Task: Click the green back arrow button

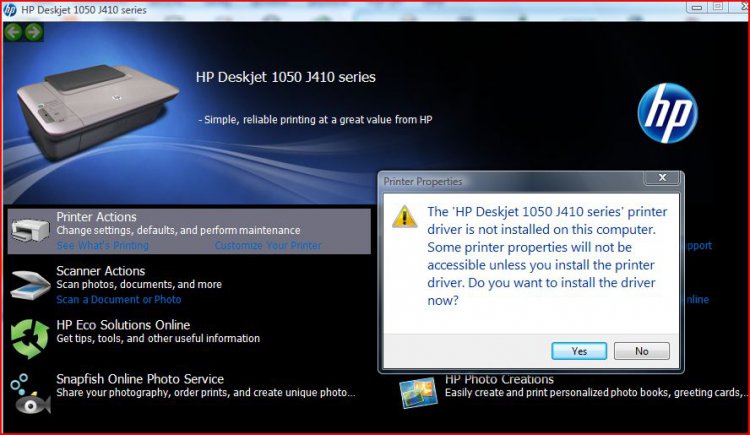Action: [13, 32]
